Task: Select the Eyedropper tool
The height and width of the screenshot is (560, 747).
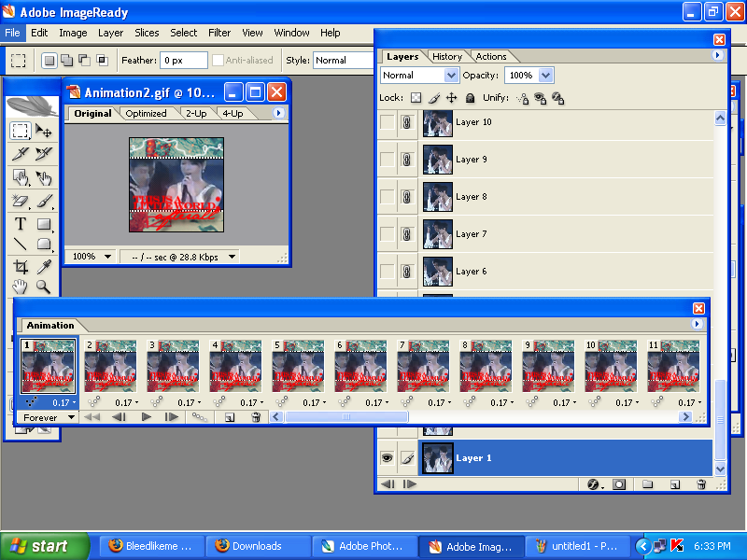Action: click(44, 267)
